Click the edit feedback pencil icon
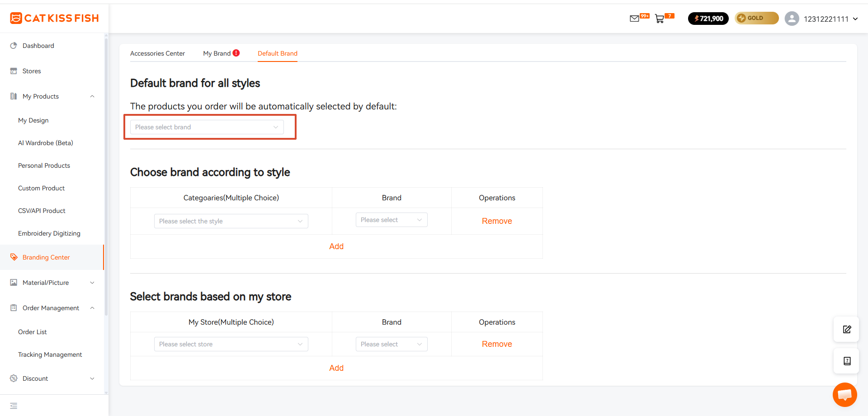 click(847, 329)
